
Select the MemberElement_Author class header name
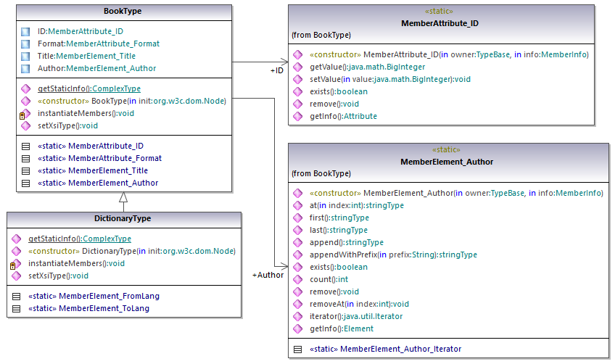[450, 162]
